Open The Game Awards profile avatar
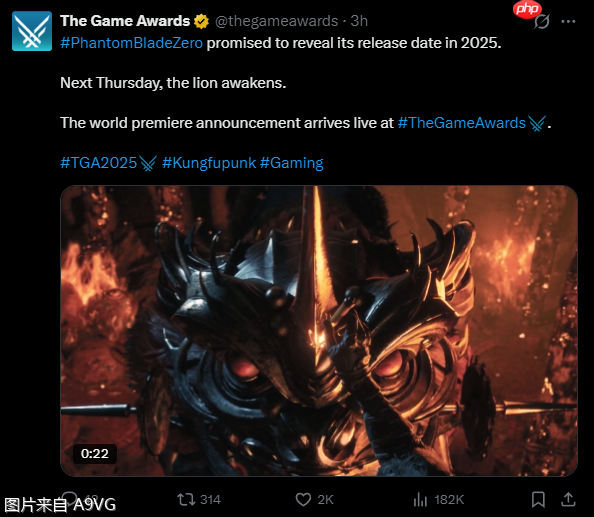The image size is (594, 517). (32, 31)
